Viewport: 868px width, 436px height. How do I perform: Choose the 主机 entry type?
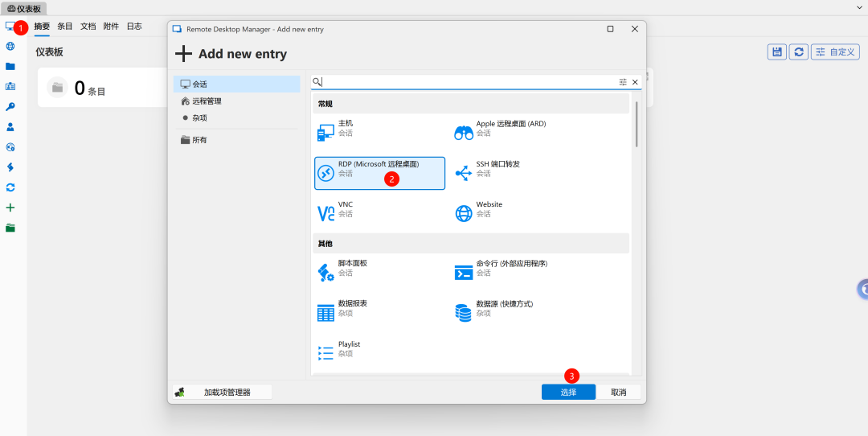point(379,133)
